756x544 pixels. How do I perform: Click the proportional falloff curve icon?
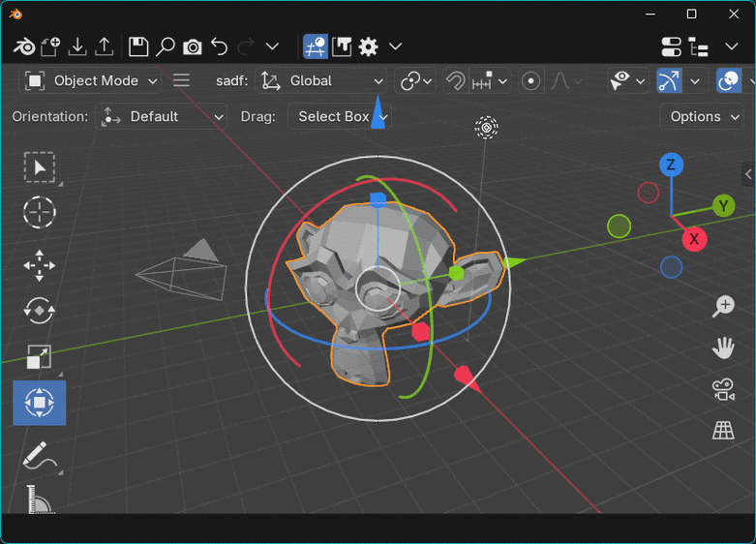(x=560, y=81)
